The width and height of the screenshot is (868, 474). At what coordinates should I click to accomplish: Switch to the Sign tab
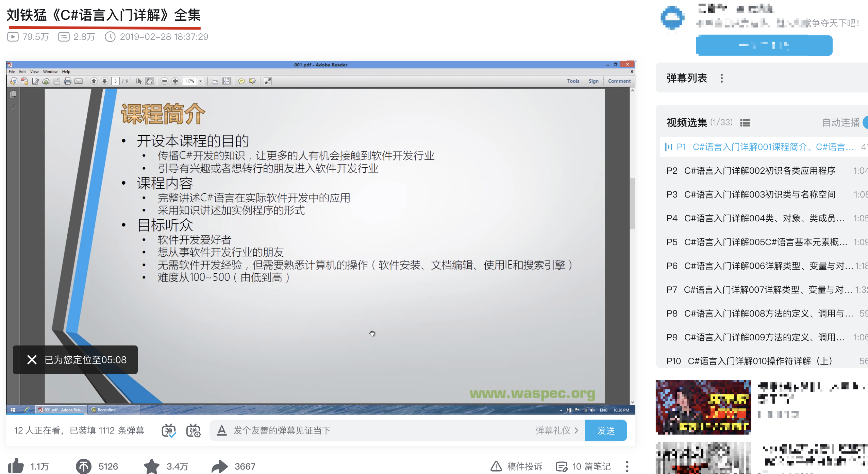pyautogui.click(x=594, y=81)
